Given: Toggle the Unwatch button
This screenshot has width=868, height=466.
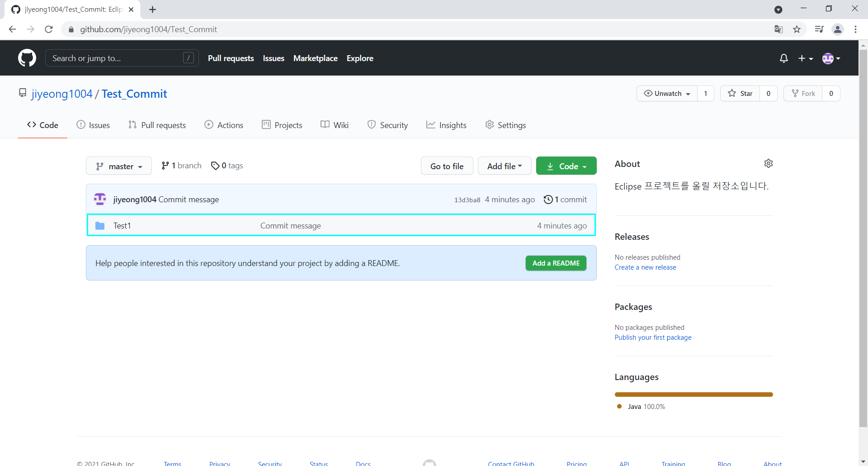Looking at the screenshot, I should pos(667,94).
